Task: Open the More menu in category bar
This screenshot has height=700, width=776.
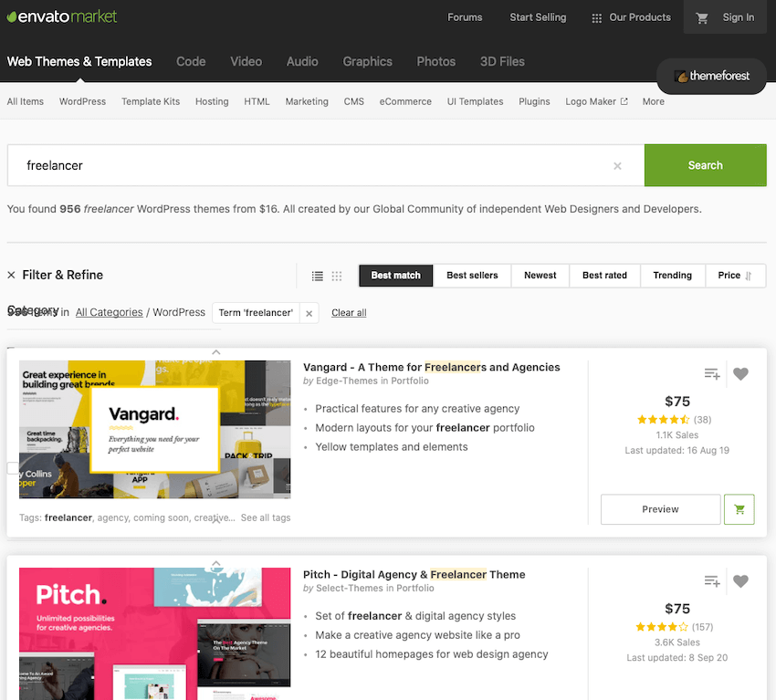Action: coord(654,101)
